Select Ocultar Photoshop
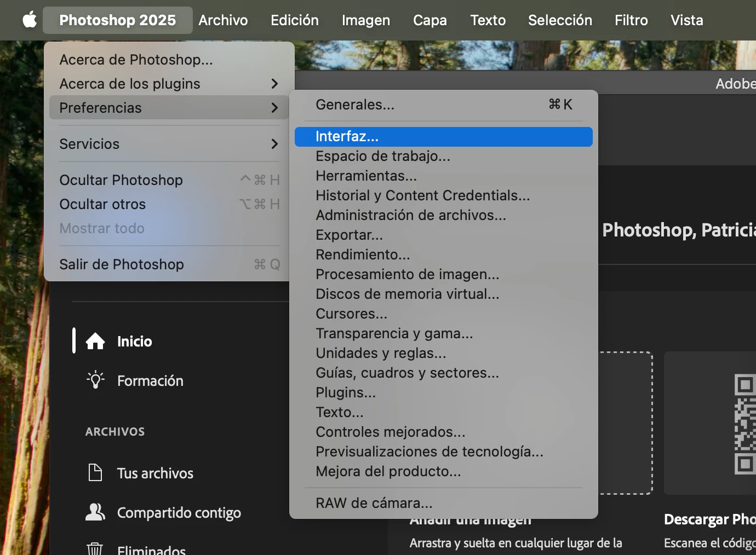 [169, 180]
